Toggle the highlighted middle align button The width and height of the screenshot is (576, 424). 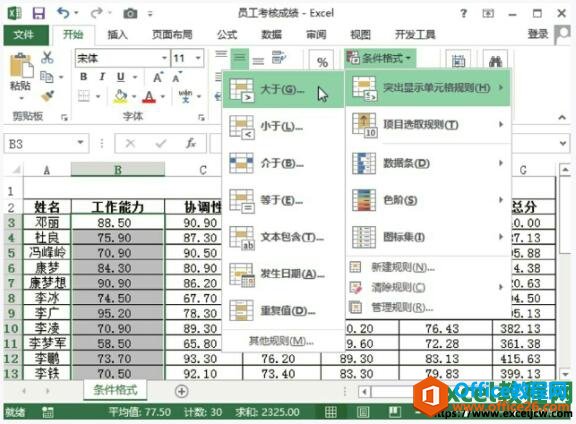(x=240, y=58)
